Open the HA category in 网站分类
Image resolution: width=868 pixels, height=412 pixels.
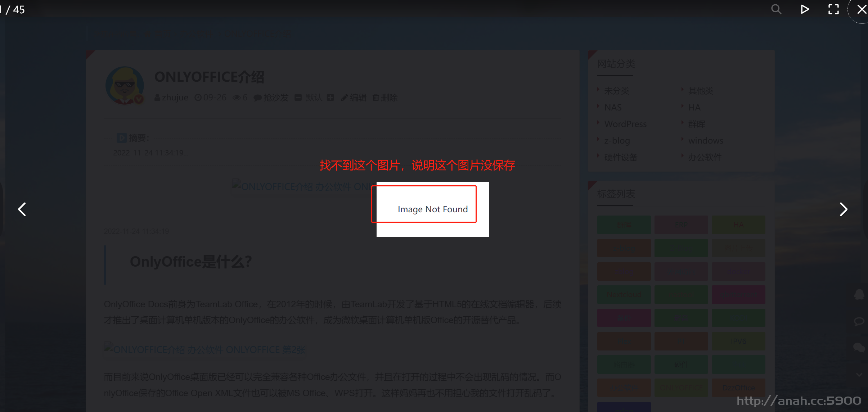694,107
